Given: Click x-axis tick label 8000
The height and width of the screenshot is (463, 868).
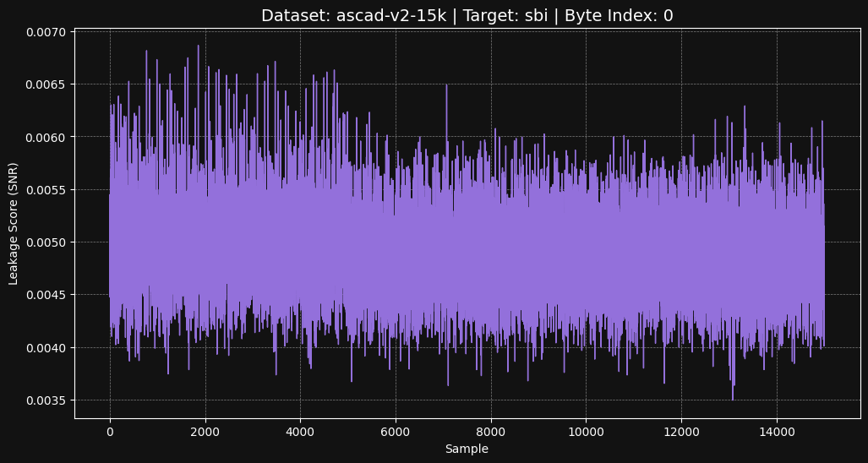Looking at the screenshot, I should (491, 430).
